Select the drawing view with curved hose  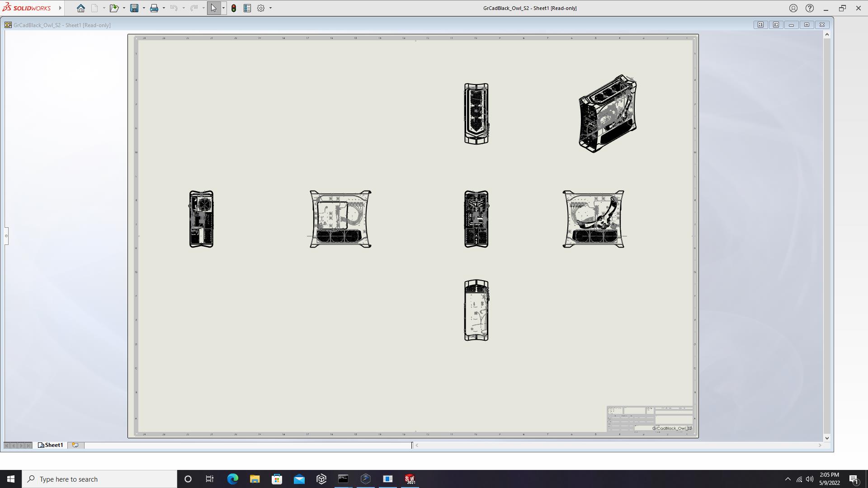pos(594,219)
